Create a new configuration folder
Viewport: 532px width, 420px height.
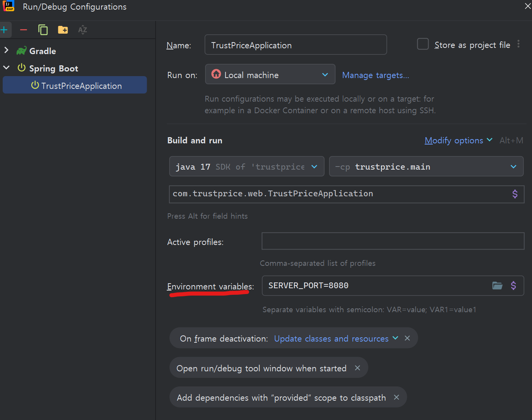[x=63, y=30]
